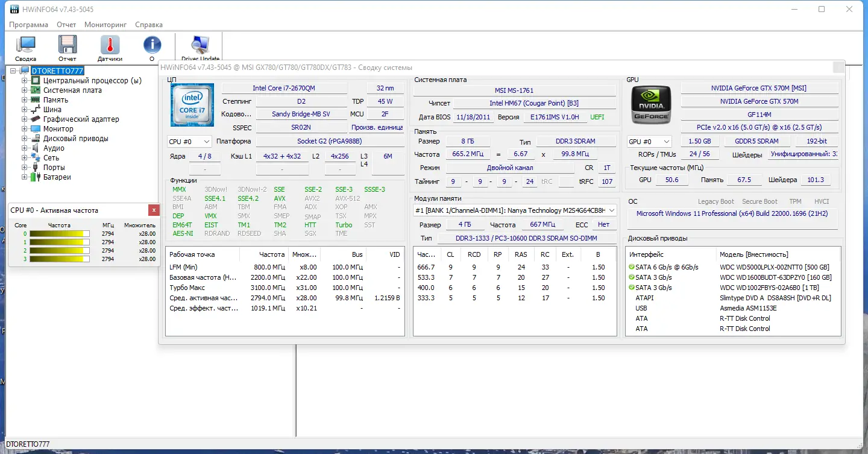This screenshot has height=454, width=868.
Task: Click the Произв. единица link
Action: pos(377,128)
